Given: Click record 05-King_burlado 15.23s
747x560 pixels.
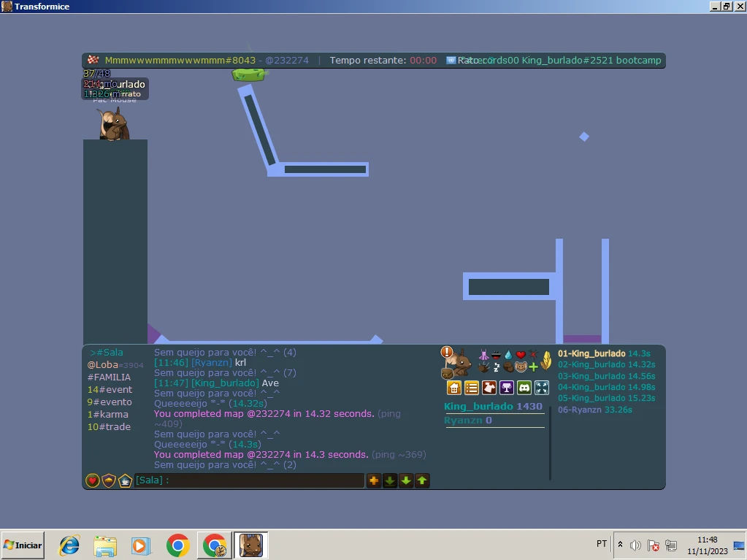Looking at the screenshot, I should coord(607,398).
